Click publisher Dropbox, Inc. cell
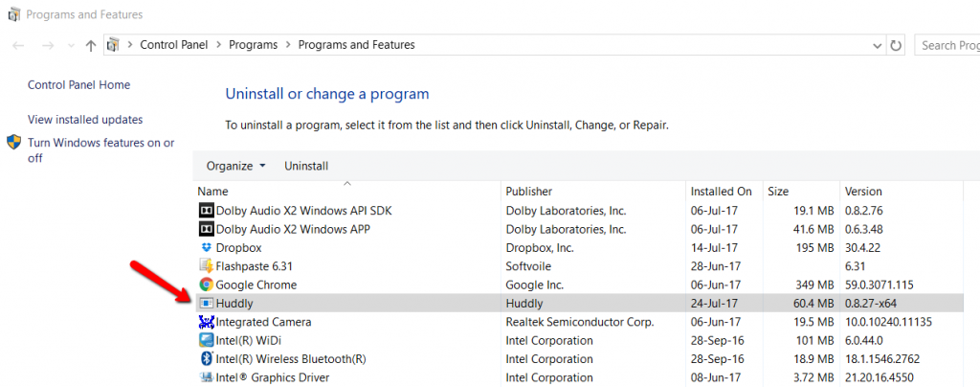This screenshot has width=980, height=387. click(x=540, y=247)
